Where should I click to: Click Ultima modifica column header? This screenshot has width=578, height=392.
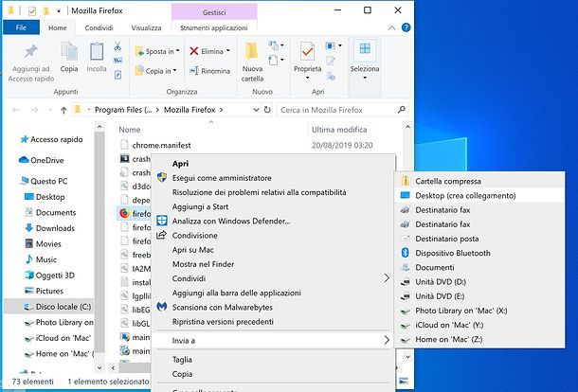[339, 130]
